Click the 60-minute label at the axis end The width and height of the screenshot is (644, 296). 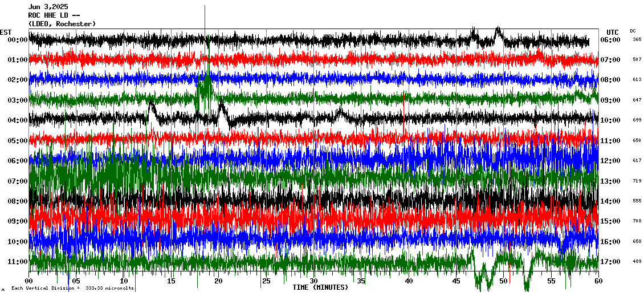[598, 281]
